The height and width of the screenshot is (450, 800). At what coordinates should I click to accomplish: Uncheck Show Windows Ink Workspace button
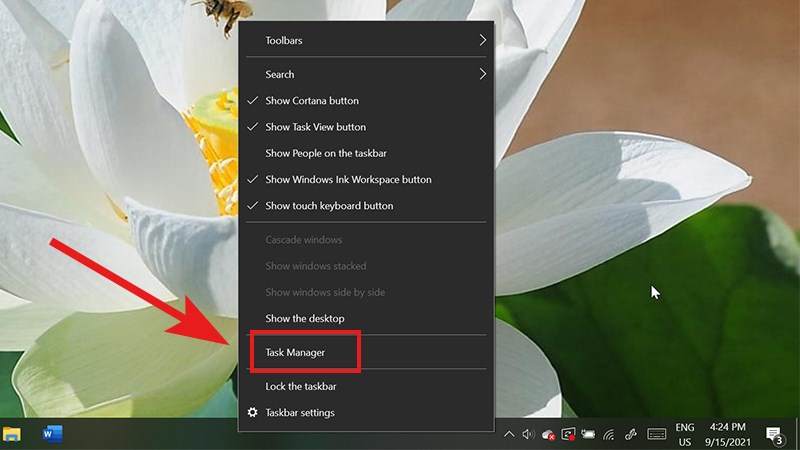[x=366, y=180]
